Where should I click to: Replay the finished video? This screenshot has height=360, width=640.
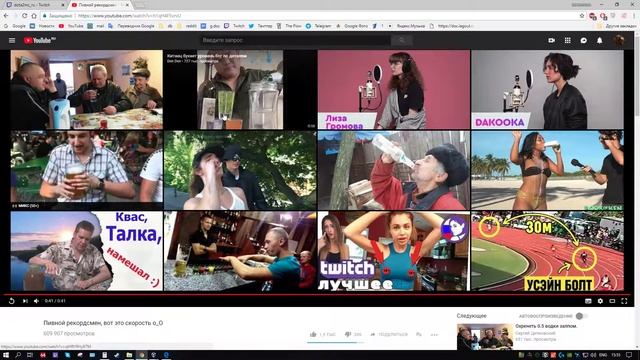point(11,301)
